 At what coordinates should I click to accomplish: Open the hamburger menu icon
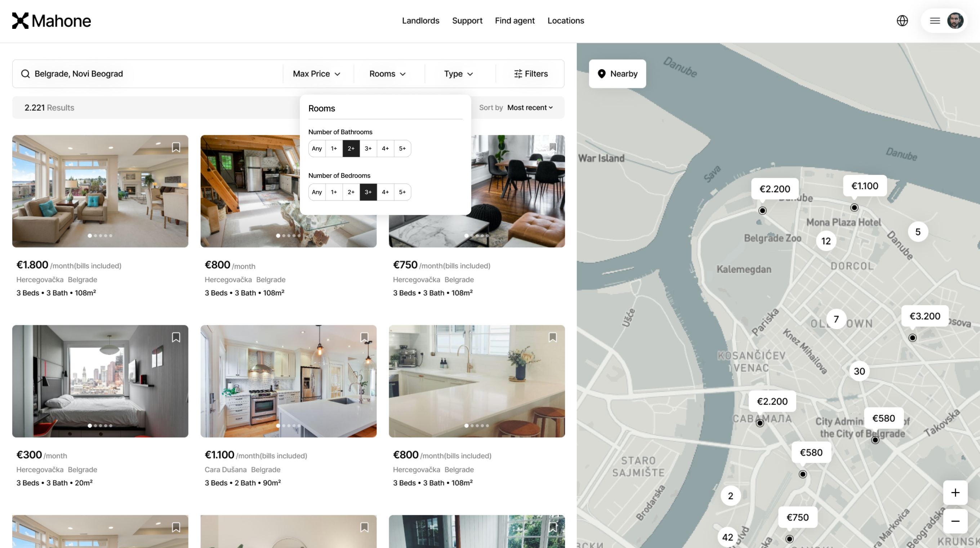(x=935, y=21)
